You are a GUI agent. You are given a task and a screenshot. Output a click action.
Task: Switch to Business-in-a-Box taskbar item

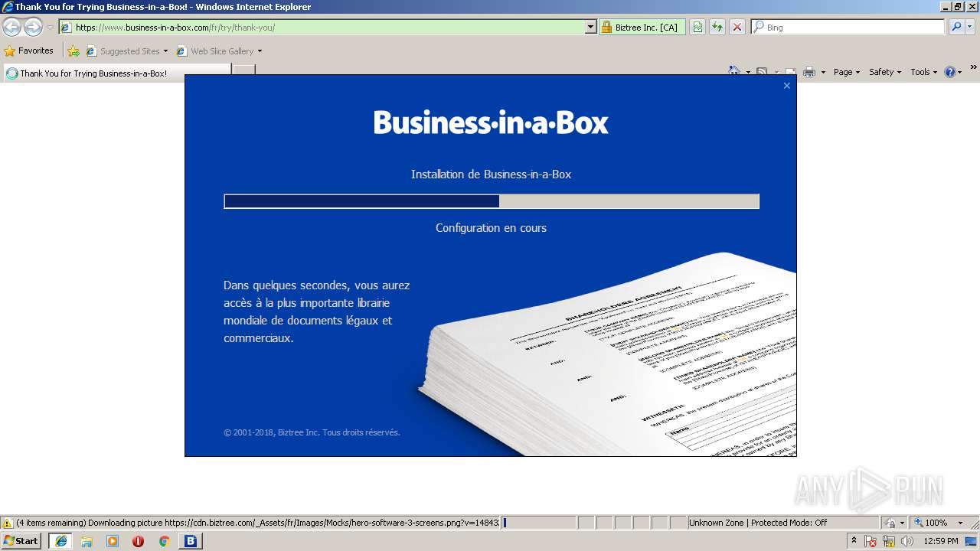coord(191,541)
